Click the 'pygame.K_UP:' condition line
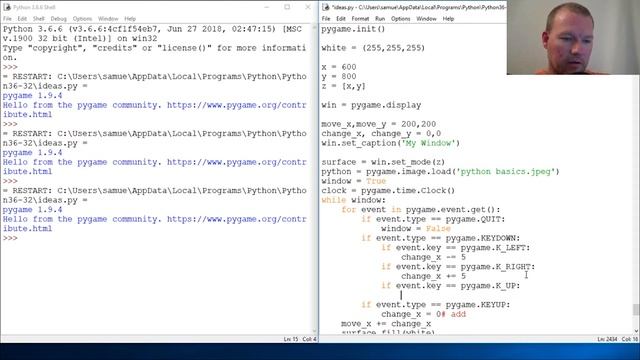 tap(451, 286)
